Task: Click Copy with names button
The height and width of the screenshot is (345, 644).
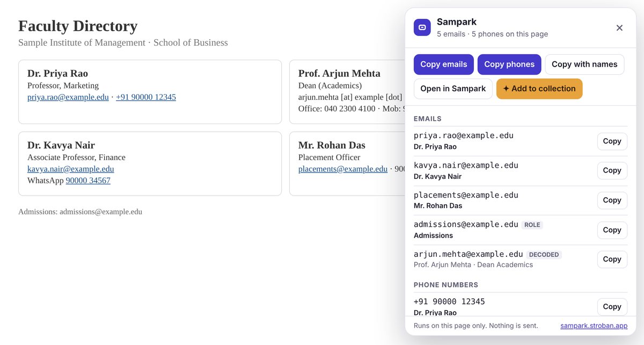Action: 584,64
